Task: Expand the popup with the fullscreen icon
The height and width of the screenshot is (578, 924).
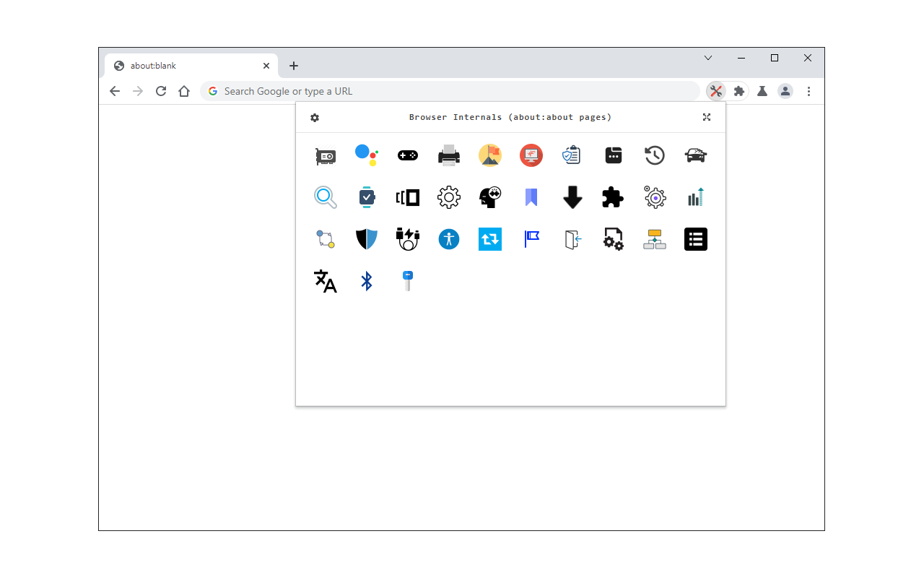Action: click(x=706, y=117)
